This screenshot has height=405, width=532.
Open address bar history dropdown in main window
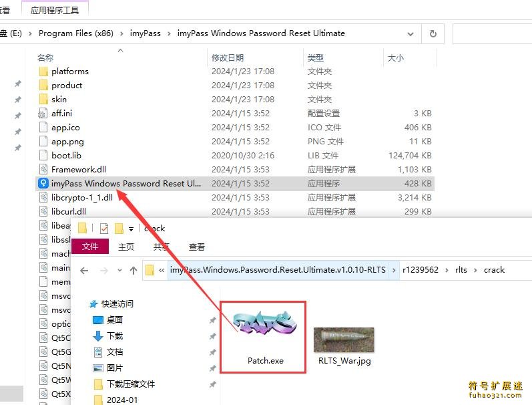[411, 33]
